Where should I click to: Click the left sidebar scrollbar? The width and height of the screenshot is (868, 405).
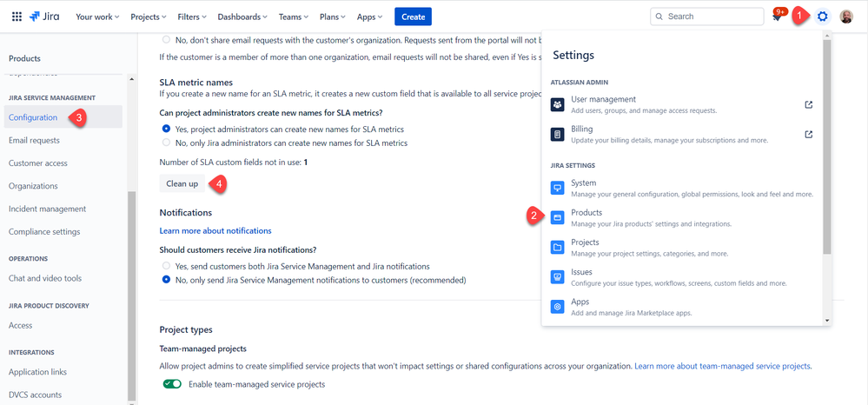click(x=131, y=295)
